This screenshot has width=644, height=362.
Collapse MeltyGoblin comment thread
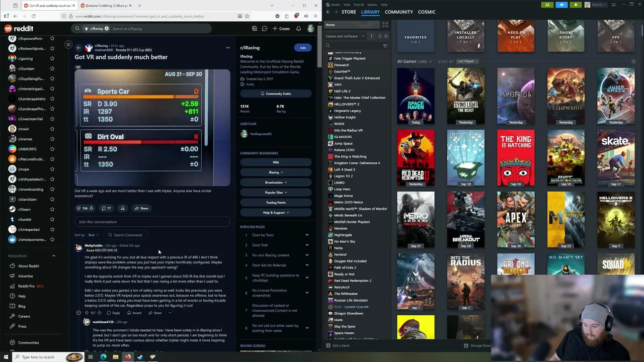78,313
